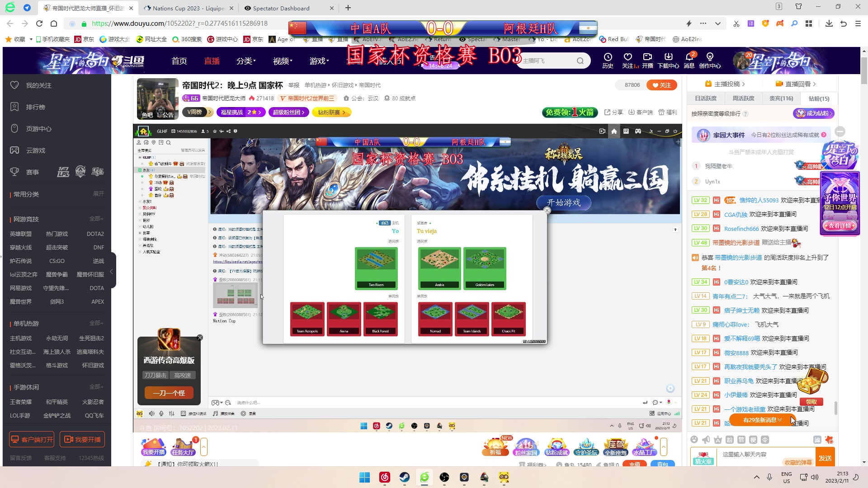Viewport: 868px width, 488px height.
Task: Click the 发送 send chat button
Action: tap(825, 458)
